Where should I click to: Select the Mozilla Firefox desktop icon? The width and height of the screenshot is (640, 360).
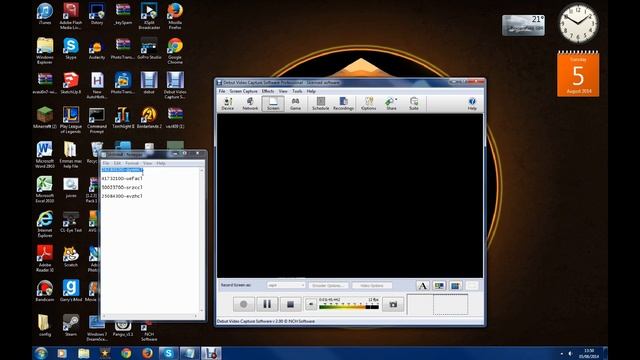(175, 16)
